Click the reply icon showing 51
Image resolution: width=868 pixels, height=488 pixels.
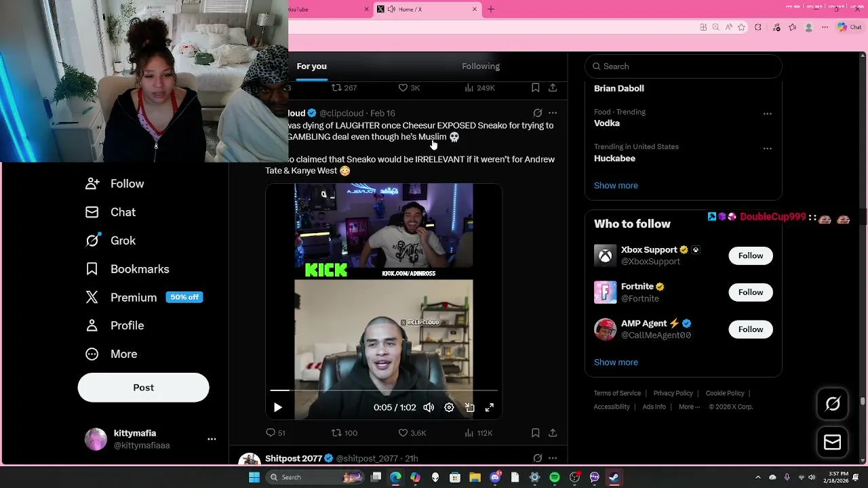(x=271, y=432)
